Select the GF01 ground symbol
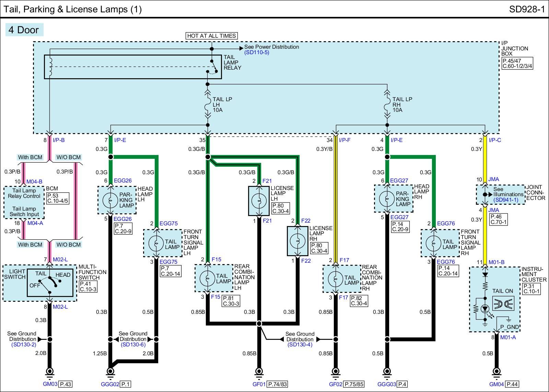 click(259, 371)
